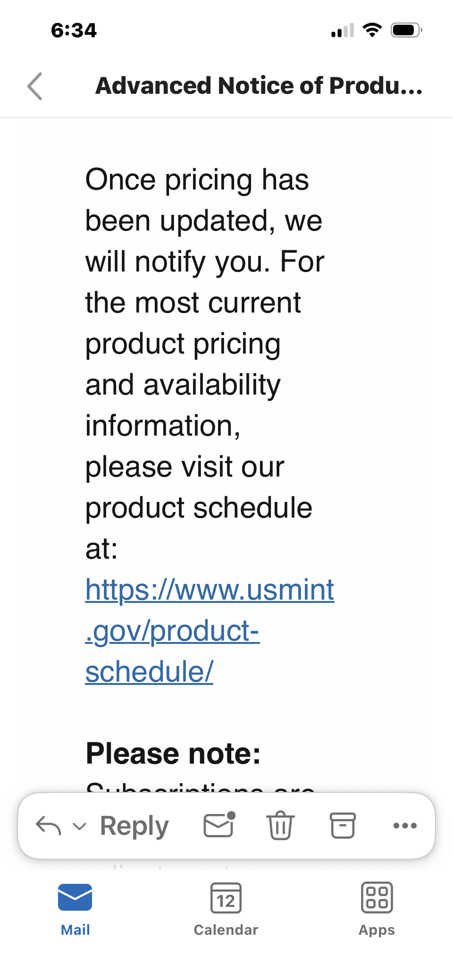The image size is (453, 980).
Task: Tap the battery indicator icon
Action: (x=406, y=30)
